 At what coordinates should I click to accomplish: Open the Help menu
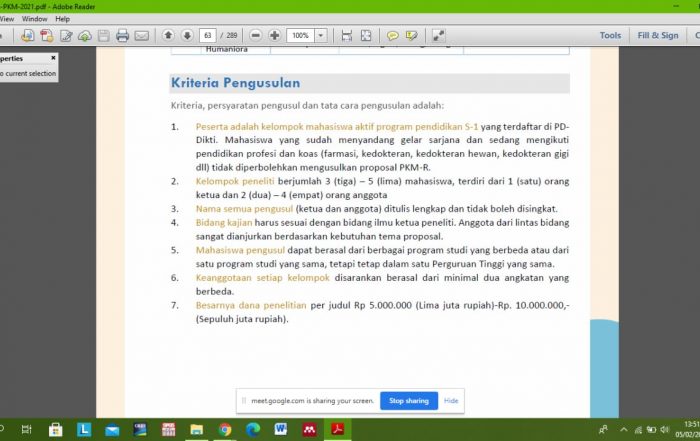click(63, 18)
